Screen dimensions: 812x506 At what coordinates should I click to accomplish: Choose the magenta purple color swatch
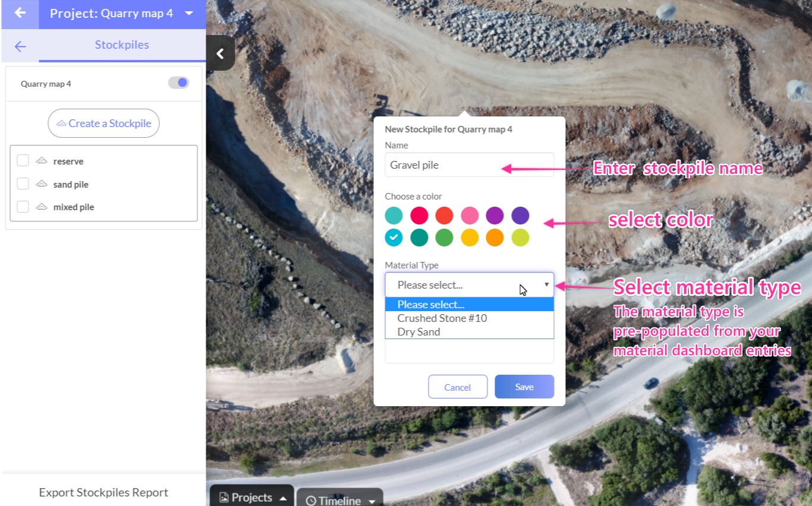495,216
